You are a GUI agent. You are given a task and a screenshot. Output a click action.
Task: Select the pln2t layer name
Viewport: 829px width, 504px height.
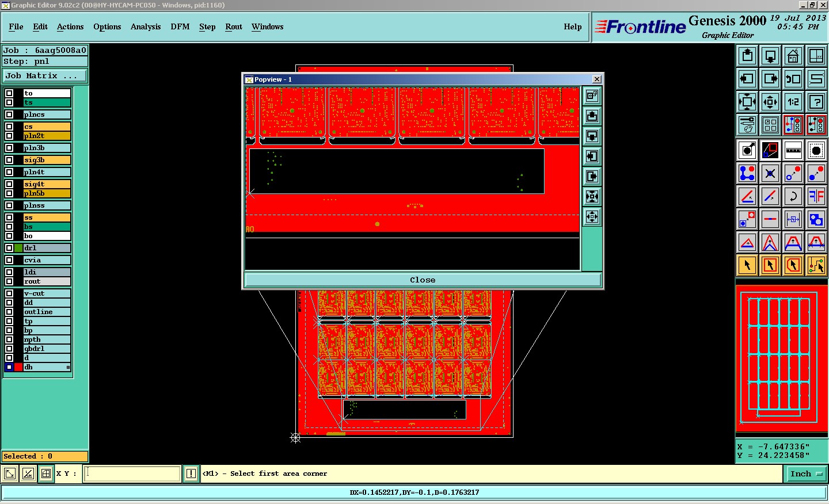(x=47, y=136)
